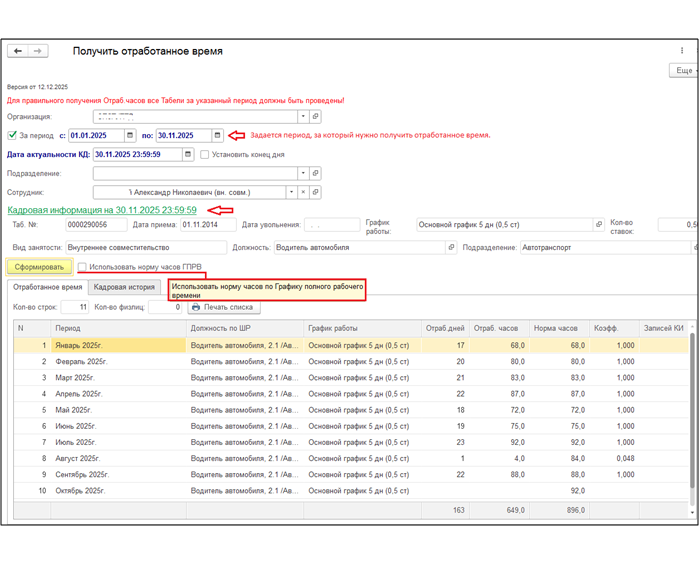Expand the Сотрудник dropdown list

click(293, 192)
